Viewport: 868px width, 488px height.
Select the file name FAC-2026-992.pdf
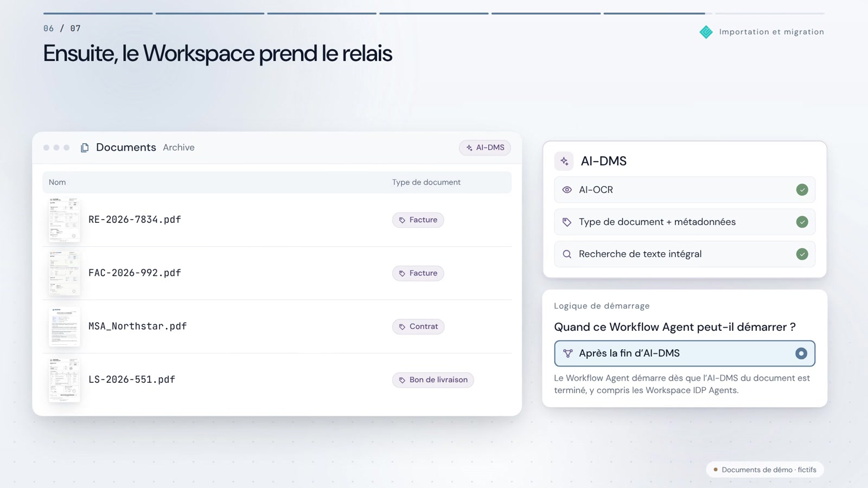tap(135, 273)
